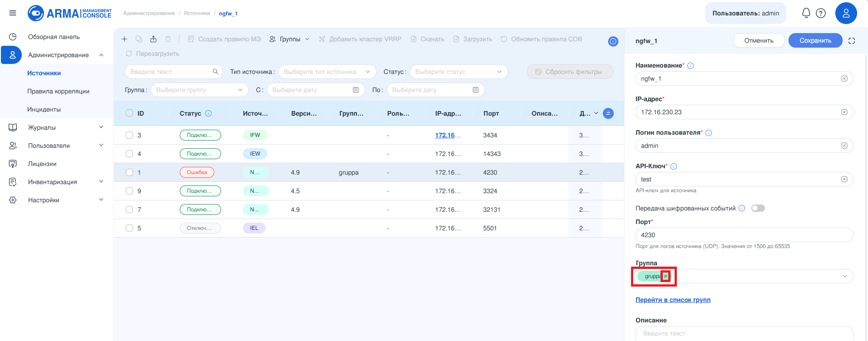Click the Сохранить button

click(815, 40)
